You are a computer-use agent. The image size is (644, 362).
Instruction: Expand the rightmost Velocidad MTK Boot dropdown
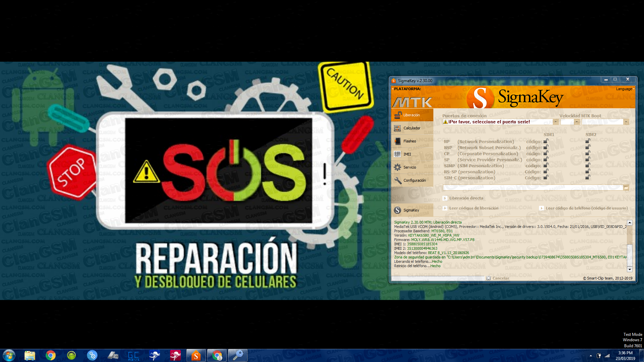626,122
